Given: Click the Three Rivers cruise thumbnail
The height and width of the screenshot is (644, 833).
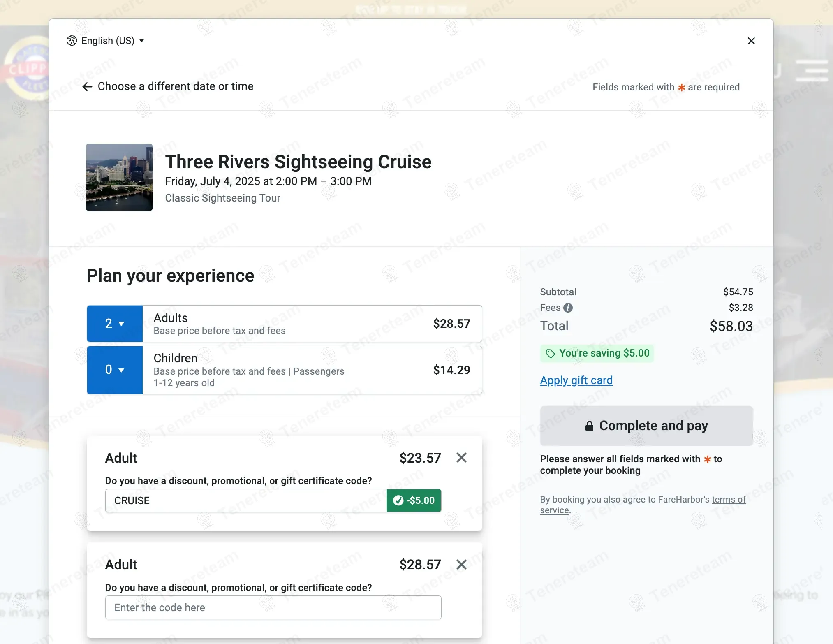Looking at the screenshot, I should coord(119,177).
